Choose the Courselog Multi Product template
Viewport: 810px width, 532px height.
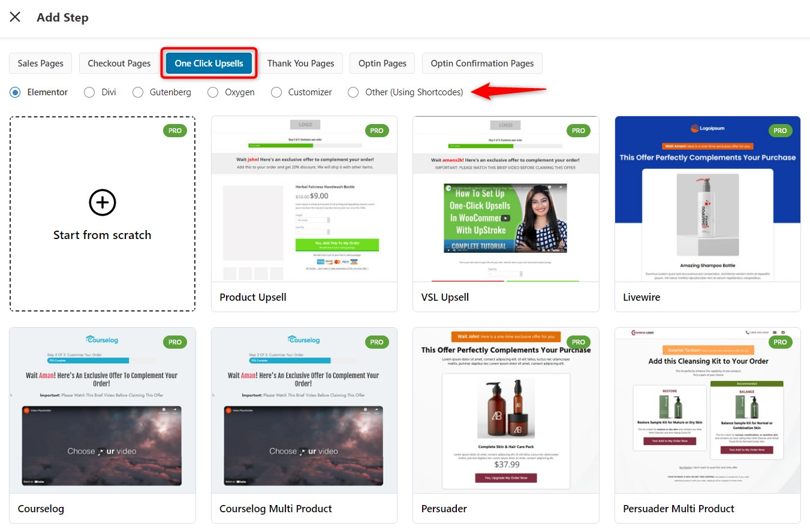[x=304, y=413]
